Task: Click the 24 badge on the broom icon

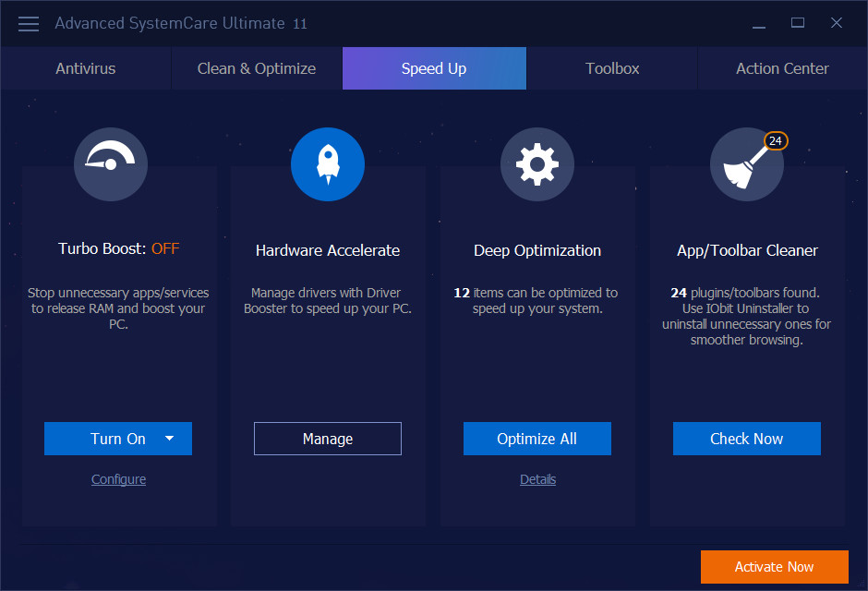Action: click(776, 140)
